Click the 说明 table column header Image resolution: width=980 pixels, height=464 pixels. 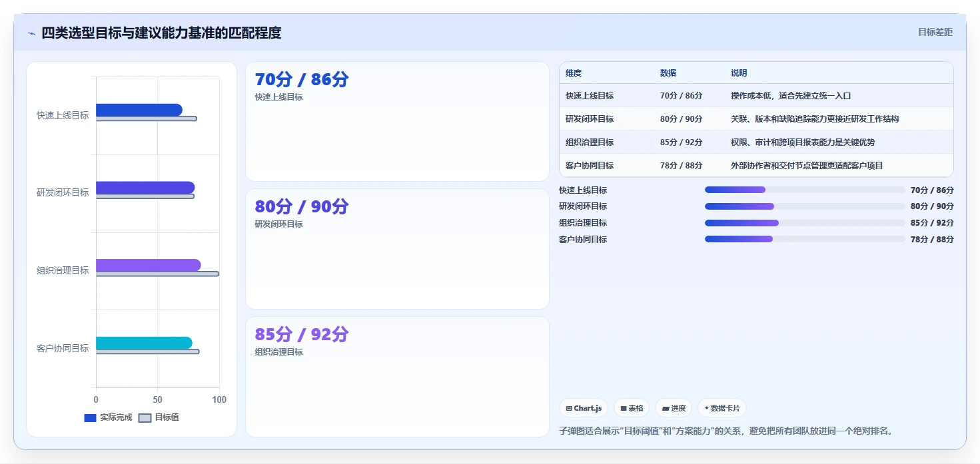[x=739, y=73]
